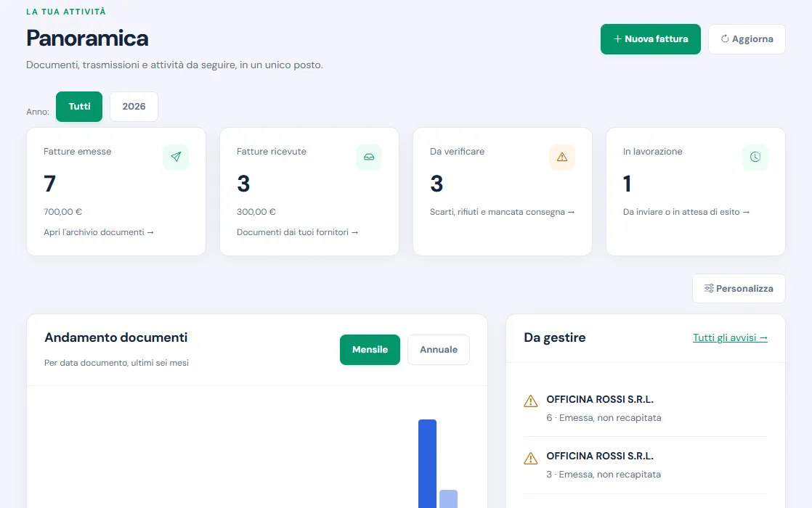Click the Panoramica page heading
Viewport: 812px width, 508px height.
coord(87,38)
